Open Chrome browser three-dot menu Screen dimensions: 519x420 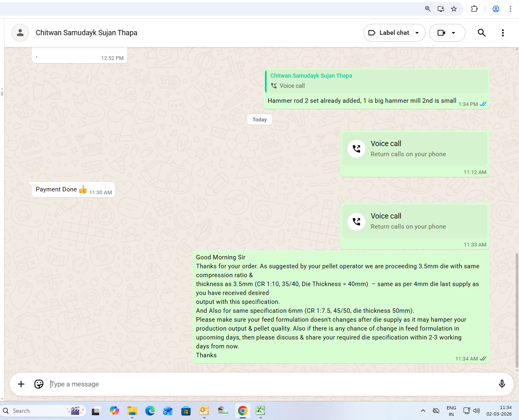511,9
